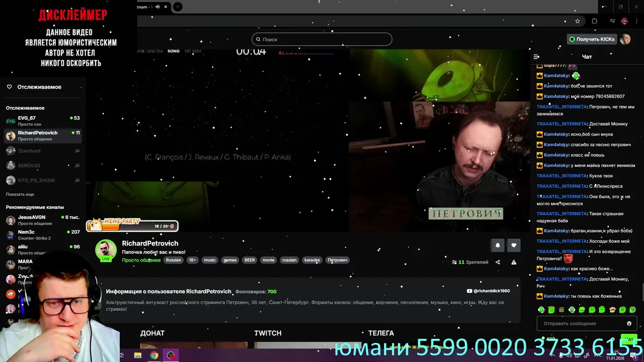Viewport: 644px width, 362px height.
Task: Click the chat scrollbar thumb
Action: click(x=642, y=292)
